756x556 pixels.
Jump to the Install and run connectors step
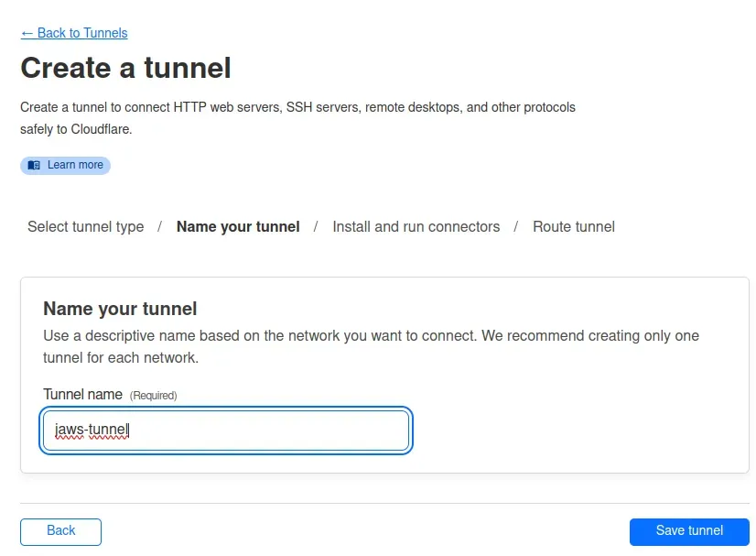[416, 226]
